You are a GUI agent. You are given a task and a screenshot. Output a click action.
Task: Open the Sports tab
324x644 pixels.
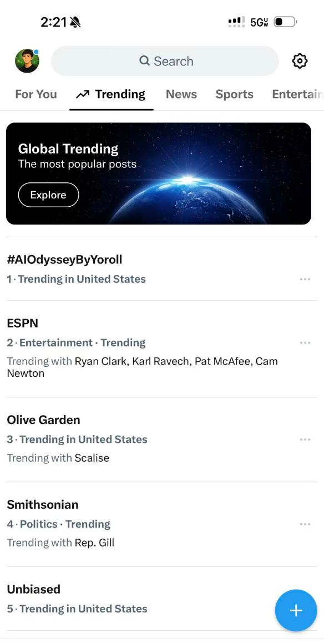click(x=234, y=94)
